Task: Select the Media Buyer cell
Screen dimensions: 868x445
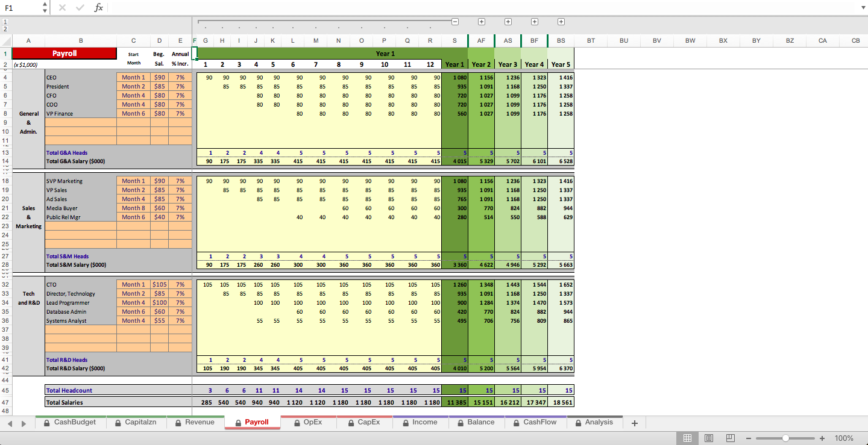Action: pyautogui.click(x=81, y=208)
